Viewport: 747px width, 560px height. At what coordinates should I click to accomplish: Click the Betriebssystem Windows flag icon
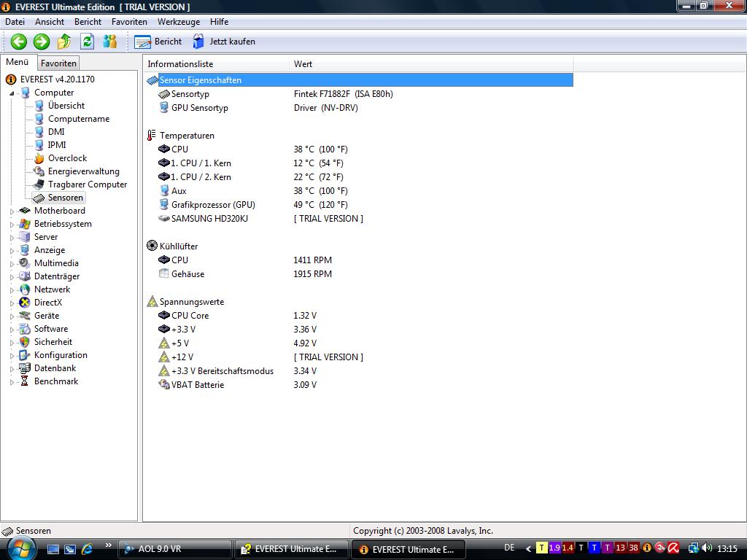click(x=25, y=224)
